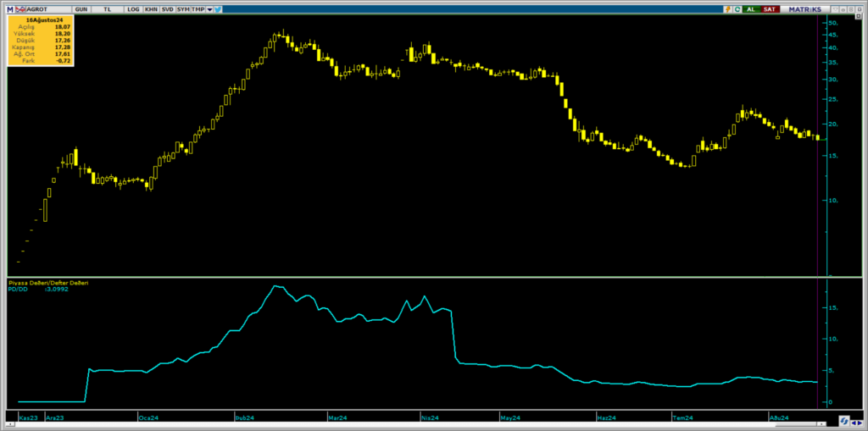The image size is (868, 431).
Task: Toggle the SVD button
Action: tap(167, 9)
